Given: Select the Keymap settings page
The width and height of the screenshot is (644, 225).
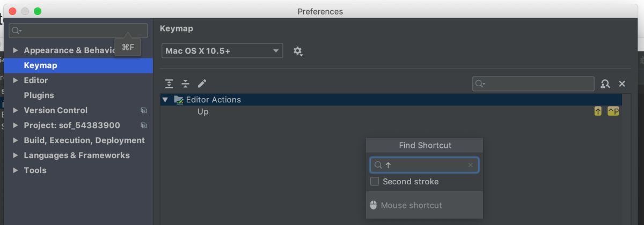Looking at the screenshot, I should [40, 65].
